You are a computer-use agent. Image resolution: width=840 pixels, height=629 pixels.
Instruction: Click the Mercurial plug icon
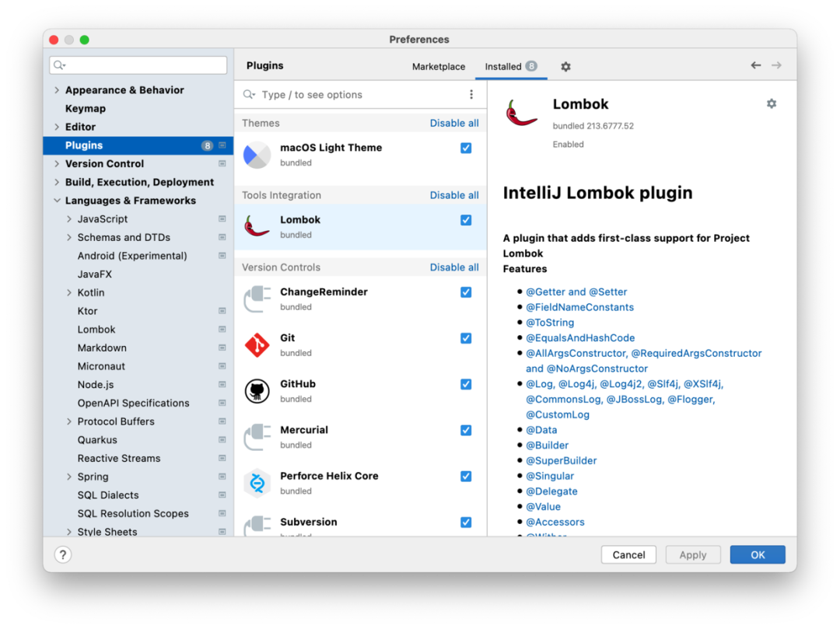[257, 437]
